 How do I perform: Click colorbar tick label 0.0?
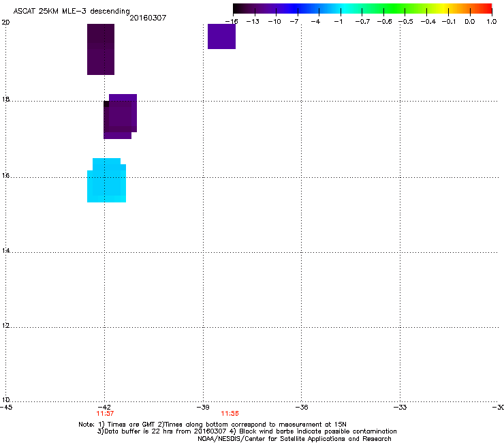[470, 22]
